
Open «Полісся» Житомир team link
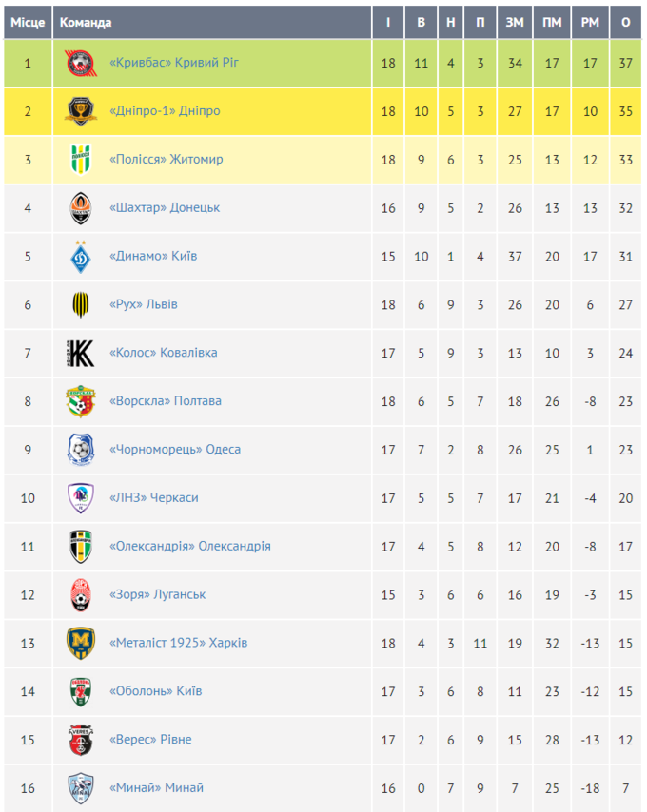point(167,160)
